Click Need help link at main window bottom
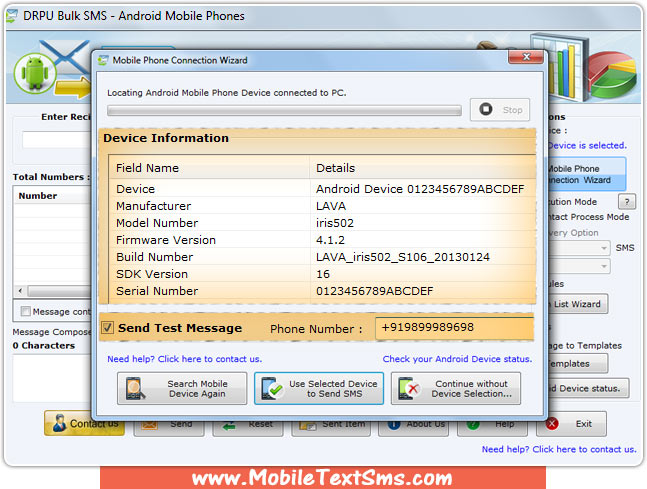 (x=559, y=449)
